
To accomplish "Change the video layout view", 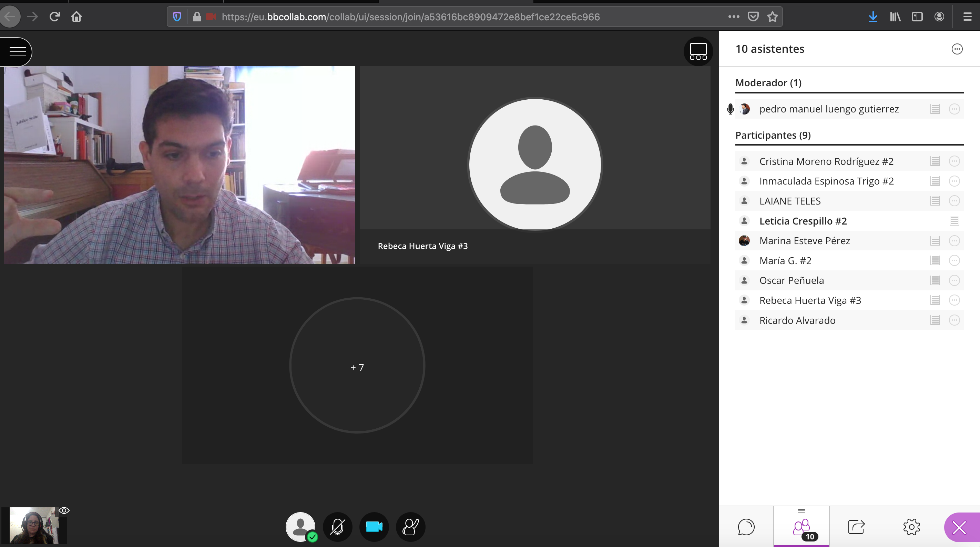I will tap(698, 51).
